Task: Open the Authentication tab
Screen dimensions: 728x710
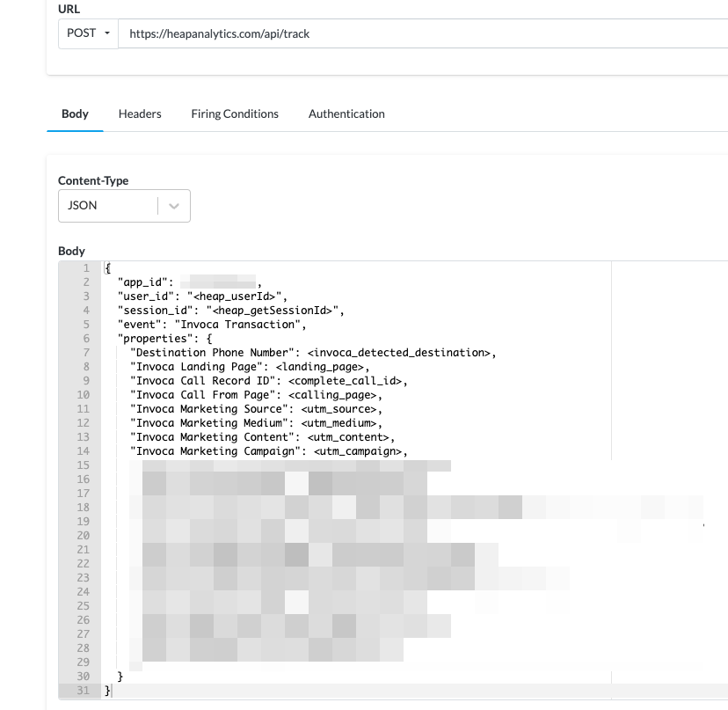Action: 346,113
